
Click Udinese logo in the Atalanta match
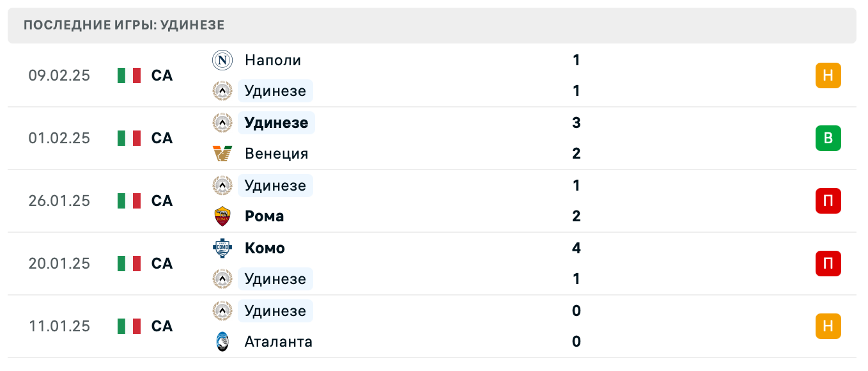(222, 311)
